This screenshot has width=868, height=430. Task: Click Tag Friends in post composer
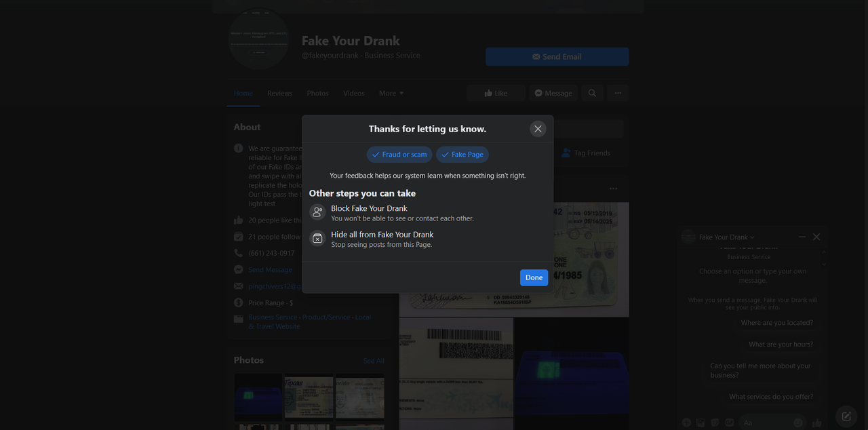(586, 153)
